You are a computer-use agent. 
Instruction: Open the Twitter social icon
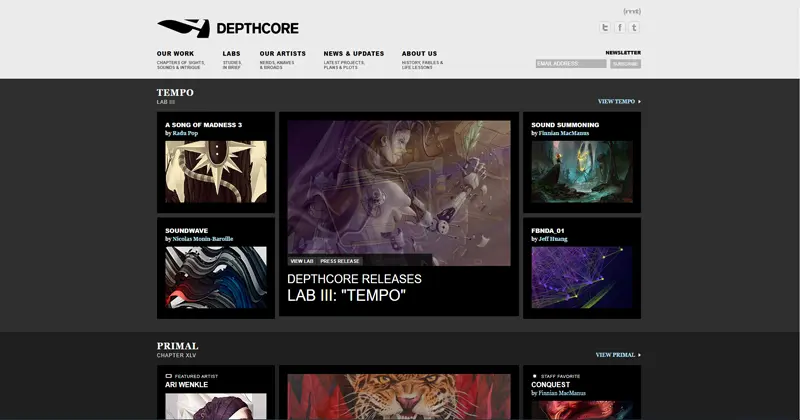pos(605,28)
